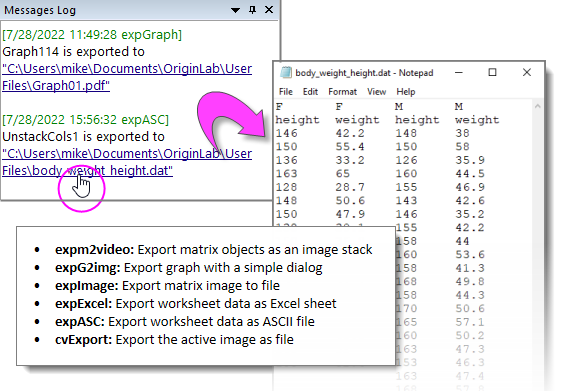
Task: Open the body_weight_height.dat exported file link
Action: point(127,162)
